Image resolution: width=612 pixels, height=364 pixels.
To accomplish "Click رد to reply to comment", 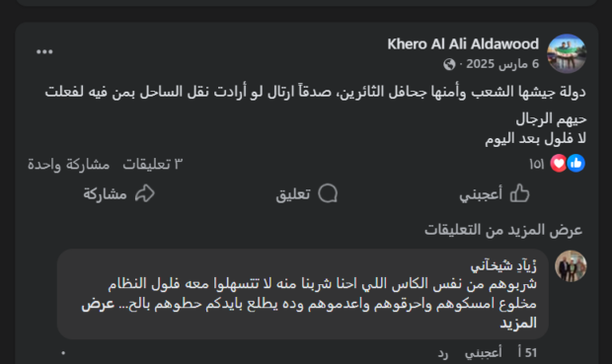I will tap(443, 353).
